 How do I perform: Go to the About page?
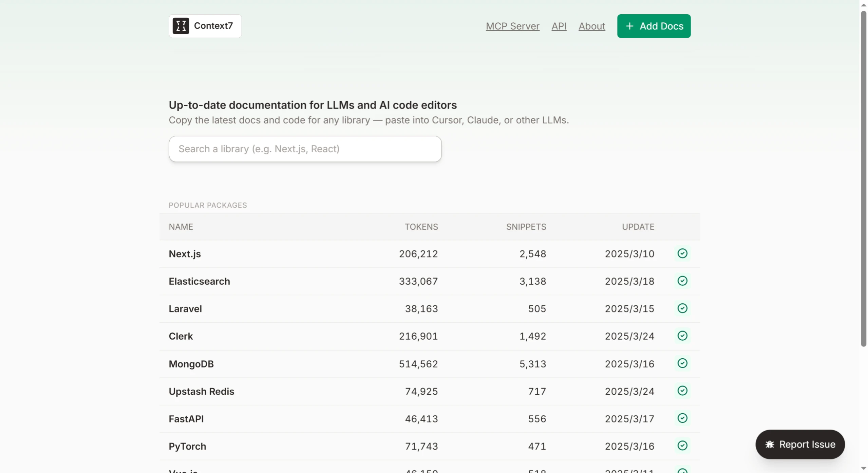click(592, 26)
